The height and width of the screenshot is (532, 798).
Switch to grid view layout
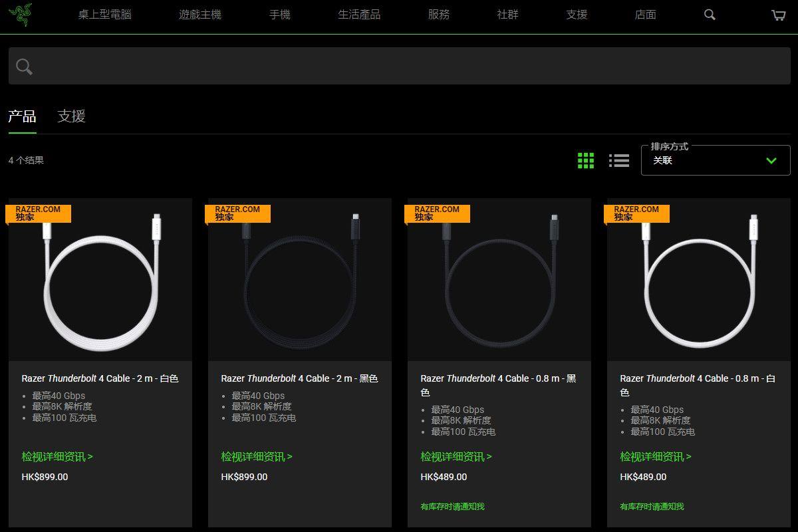coord(586,160)
